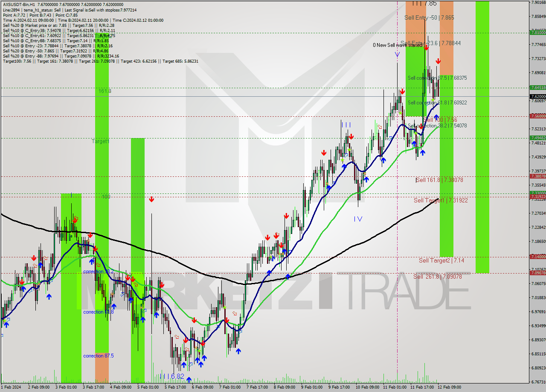
Task: Click 'Sell %20 @ Market price or at: 7.85' line
Action: (x=58, y=26)
